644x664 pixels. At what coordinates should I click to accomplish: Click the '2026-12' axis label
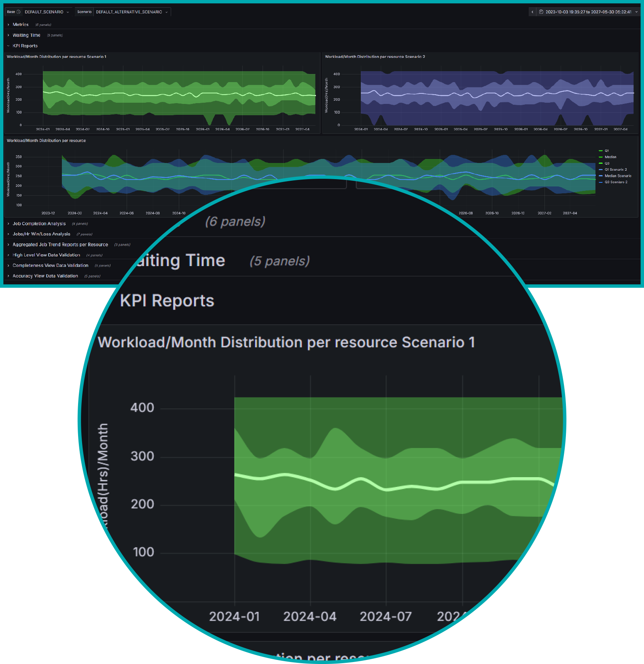click(518, 213)
